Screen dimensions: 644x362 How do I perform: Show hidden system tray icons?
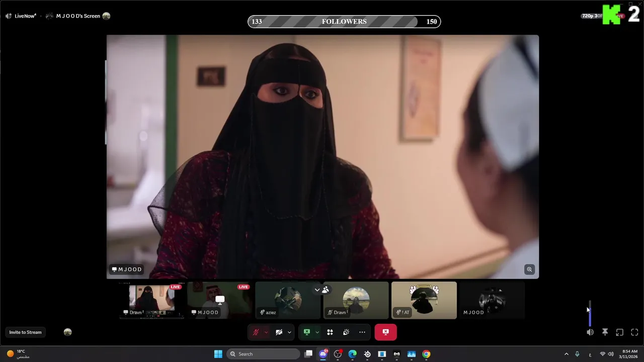(x=566, y=354)
